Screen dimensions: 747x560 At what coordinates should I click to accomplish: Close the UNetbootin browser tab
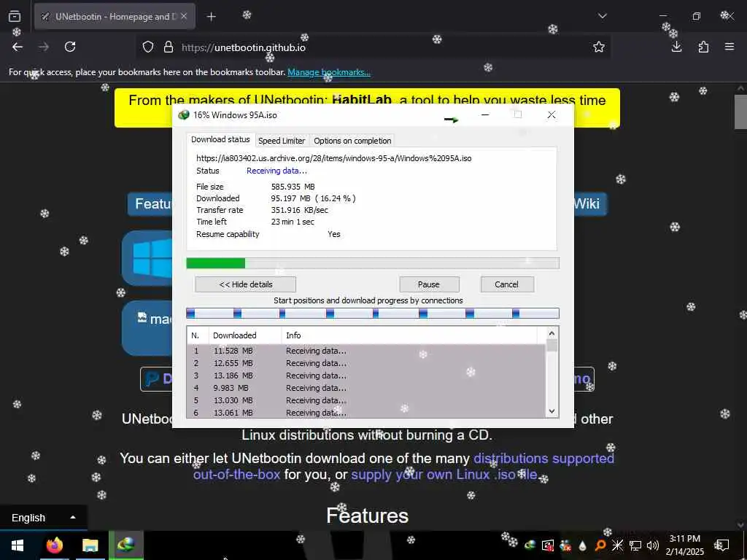click(184, 16)
